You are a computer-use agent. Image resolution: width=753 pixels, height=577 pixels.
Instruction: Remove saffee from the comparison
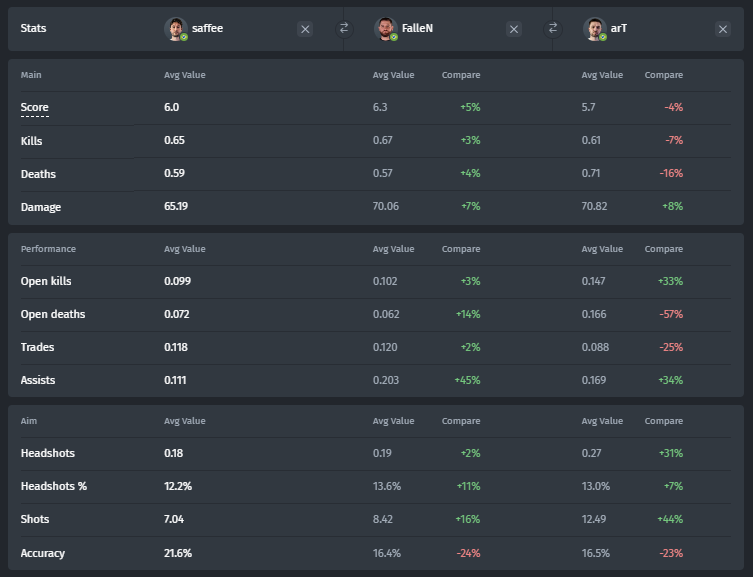point(305,29)
